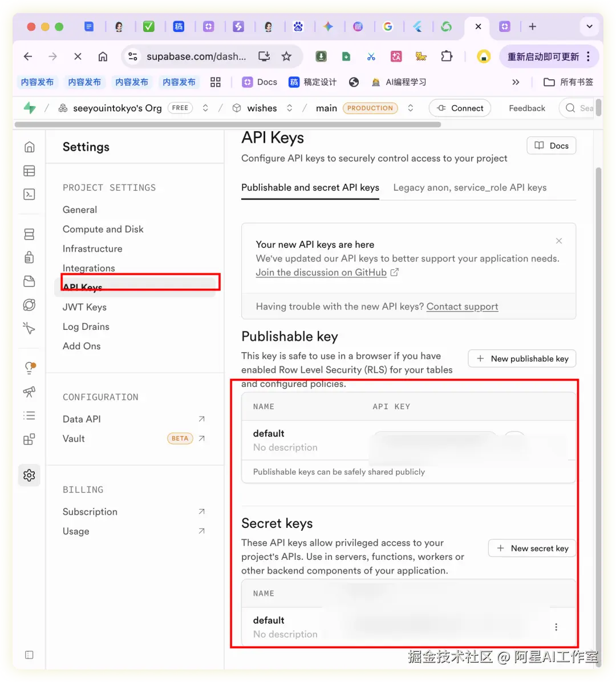Open the Authentication lock icon in sidebar
This screenshot has height=682, width=616.
[29, 257]
